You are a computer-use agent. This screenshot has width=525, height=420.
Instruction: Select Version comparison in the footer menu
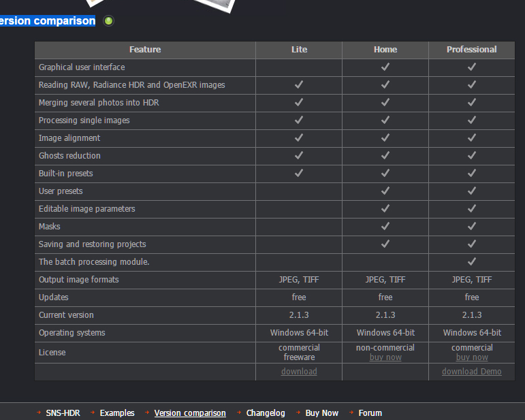190,413
